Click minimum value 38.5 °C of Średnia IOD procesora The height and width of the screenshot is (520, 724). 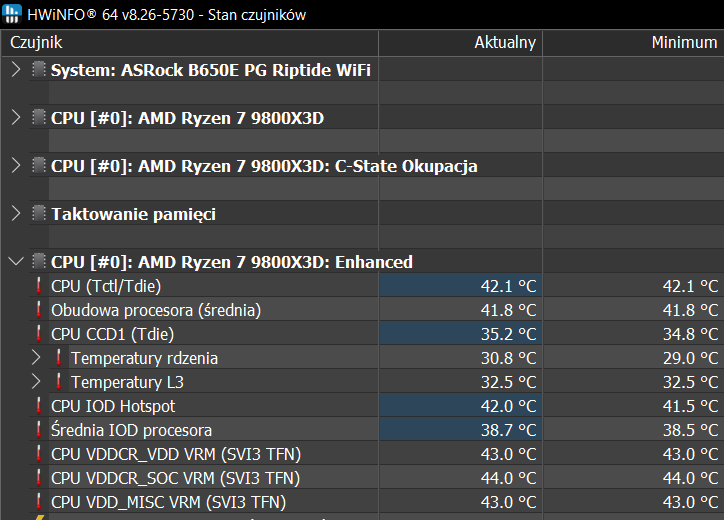tap(691, 430)
